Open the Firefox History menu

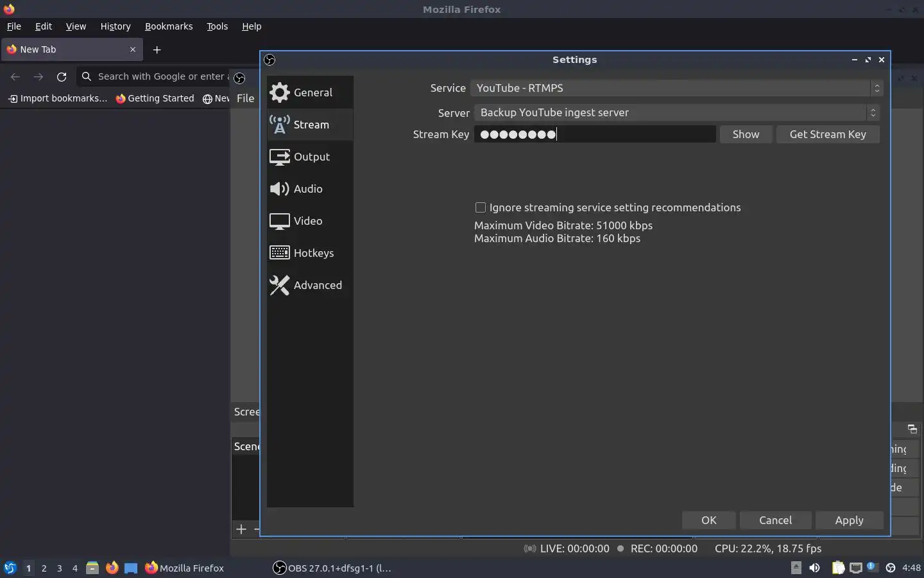coord(116,26)
